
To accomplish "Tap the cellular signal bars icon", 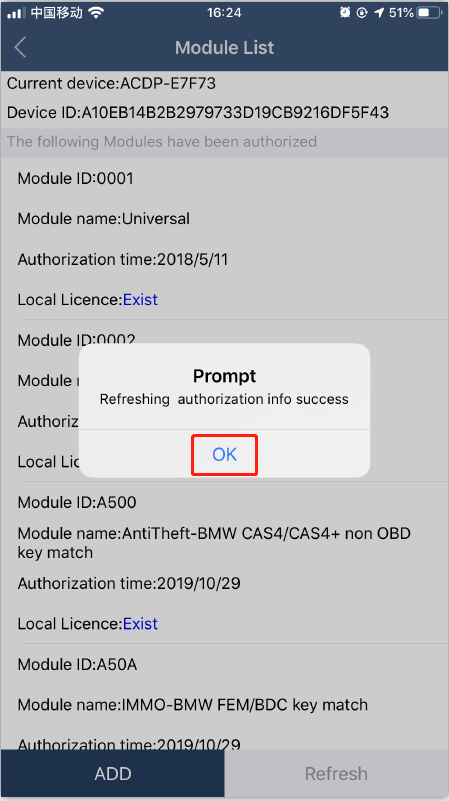I will [x=16, y=13].
